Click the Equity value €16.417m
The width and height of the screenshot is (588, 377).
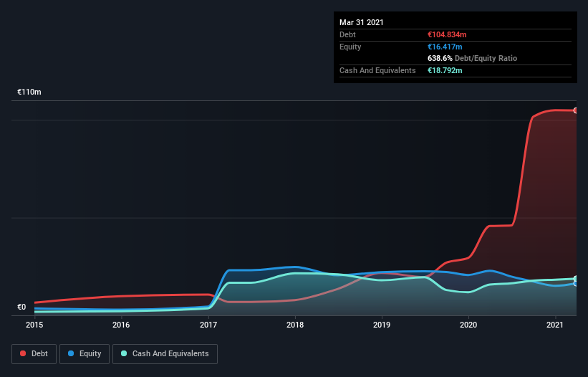click(445, 47)
